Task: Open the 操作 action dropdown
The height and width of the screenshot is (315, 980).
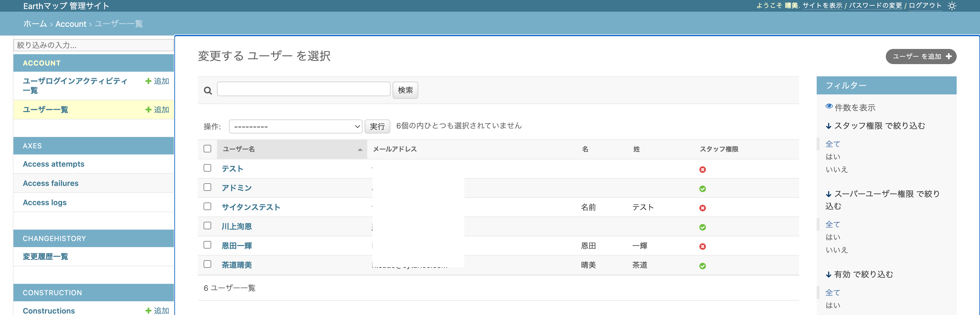Action: [295, 126]
